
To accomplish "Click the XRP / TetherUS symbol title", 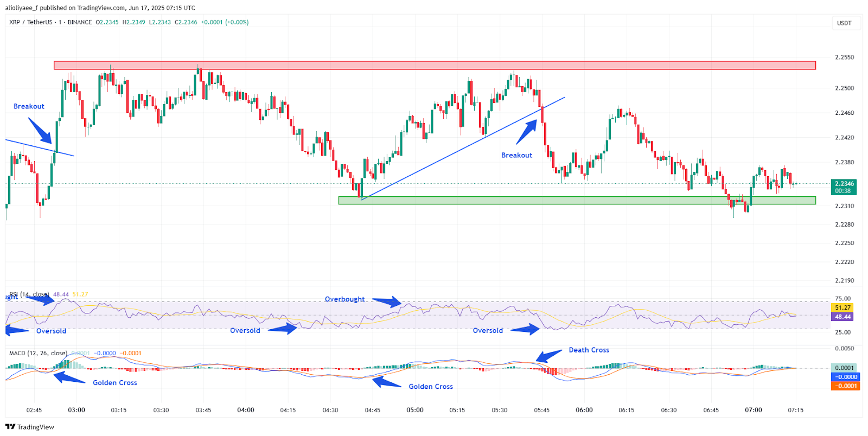I will coord(31,22).
